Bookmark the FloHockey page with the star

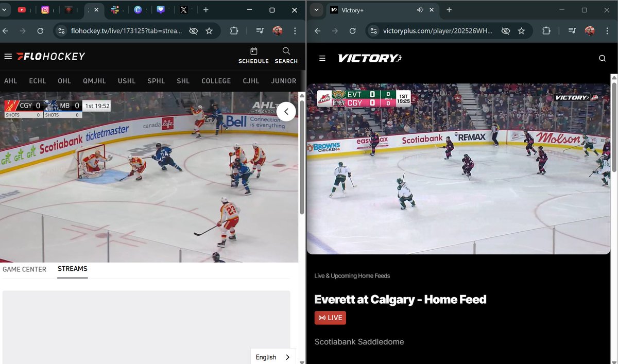209,31
